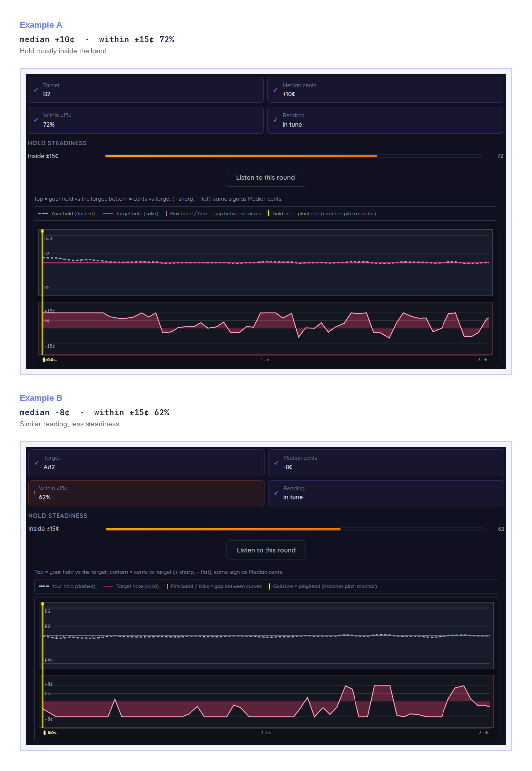
Task: Click the dashed-line legend icon in Example B
Action: [x=44, y=586]
